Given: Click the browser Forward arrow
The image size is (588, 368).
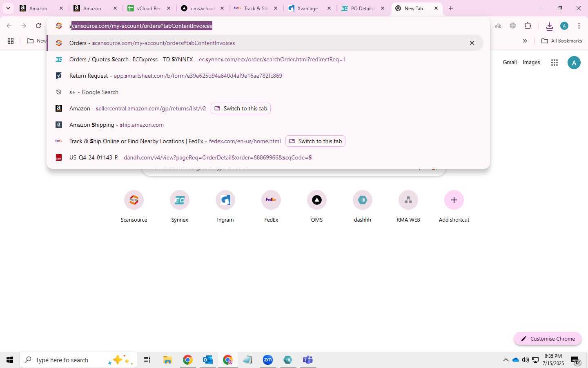Looking at the screenshot, I should click(x=24, y=26).
